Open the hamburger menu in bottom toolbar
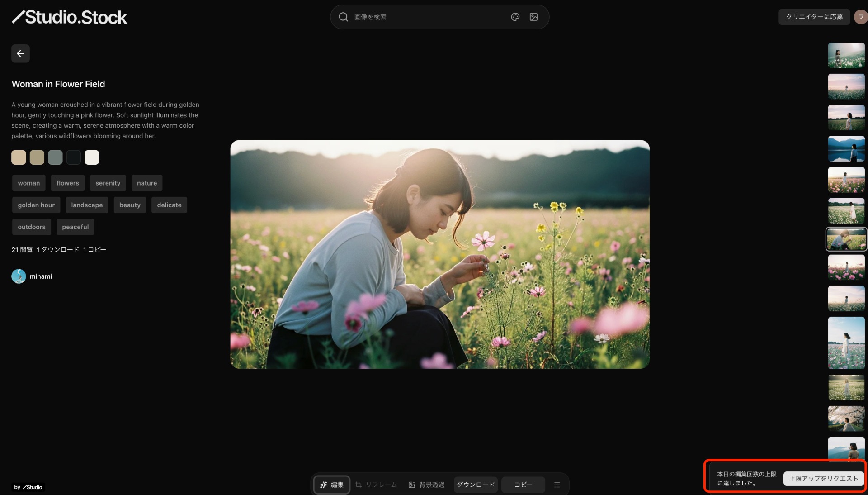 [x=557, y=485]
